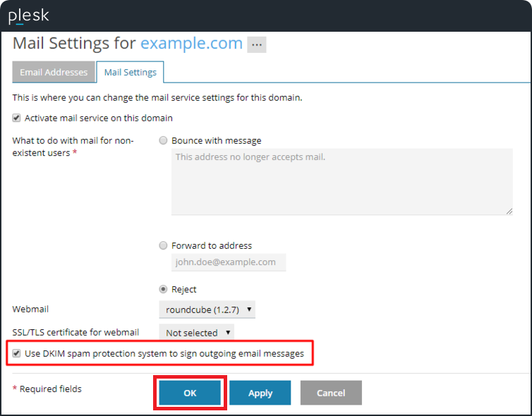Screen dimensions: 532x416
Task: Toggle the DKIM spam protection checkbox
Action: click(17, 353)
